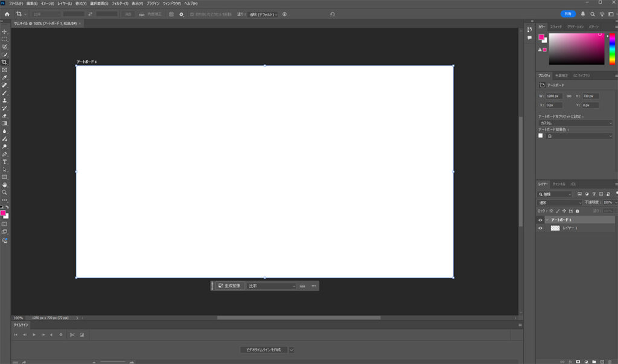618x364 pixels.
Task: Open the layer filter type dropdown
Action: (555, 194)
